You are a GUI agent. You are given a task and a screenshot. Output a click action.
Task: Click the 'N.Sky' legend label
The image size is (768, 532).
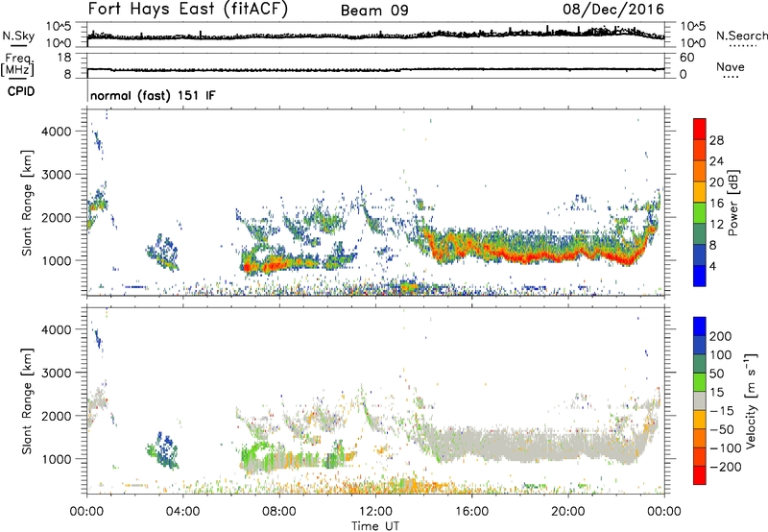click(x=18, y=36)
